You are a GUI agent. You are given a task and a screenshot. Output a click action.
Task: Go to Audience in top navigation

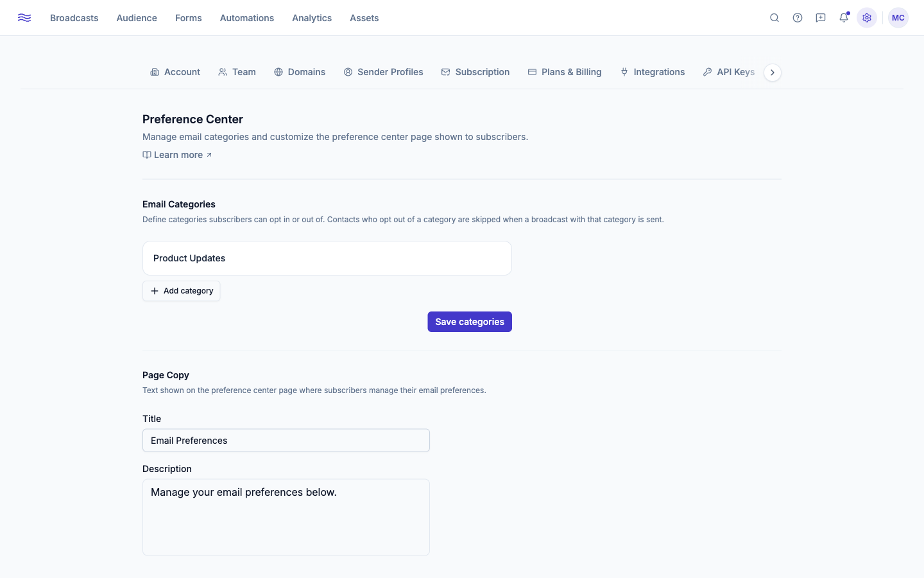coord(137,18)
